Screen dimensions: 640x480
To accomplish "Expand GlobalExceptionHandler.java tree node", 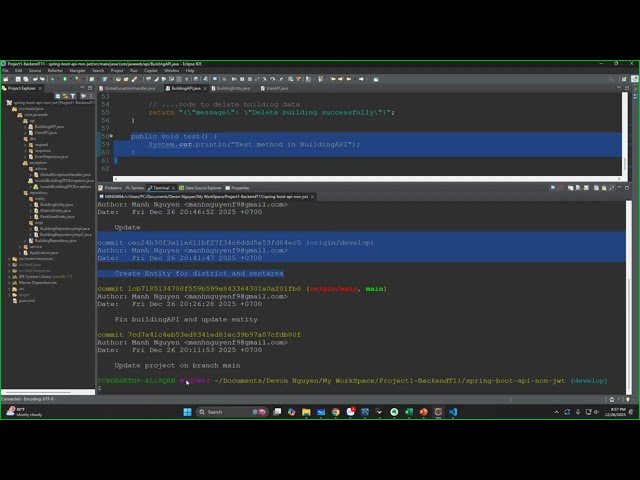I will (31, 175).
